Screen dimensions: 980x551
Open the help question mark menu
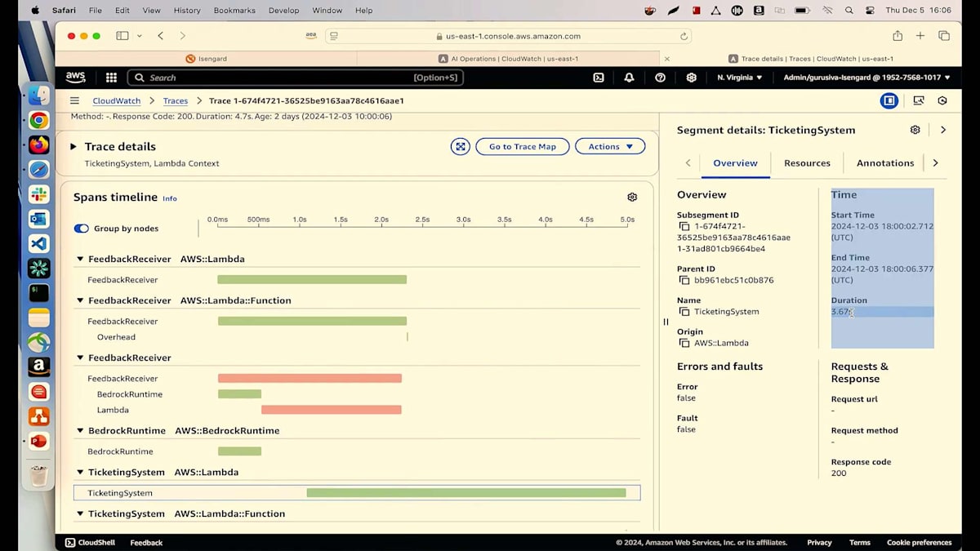click(x=660, y=78)
